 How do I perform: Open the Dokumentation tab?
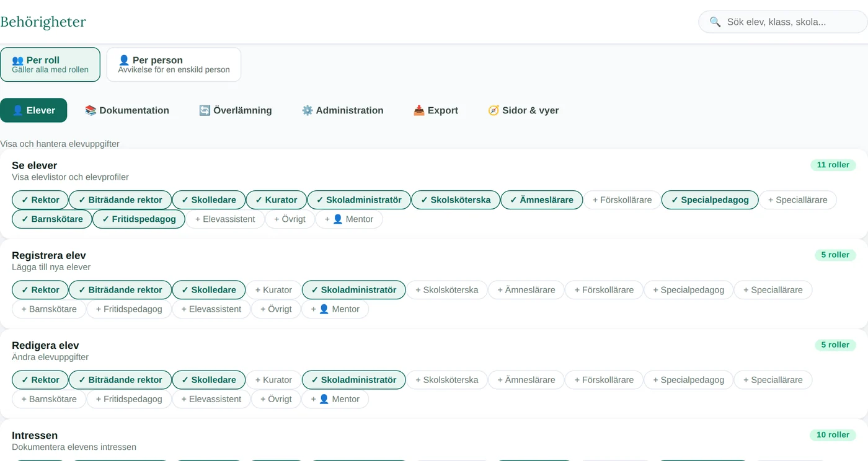(x=127, y=110)
